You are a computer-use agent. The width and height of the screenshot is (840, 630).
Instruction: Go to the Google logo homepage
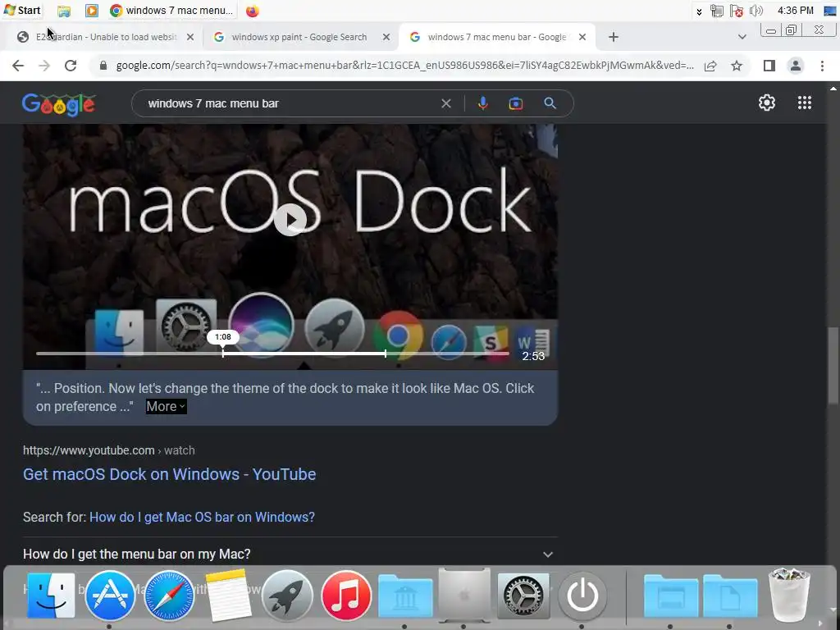[x=59, y=104]
